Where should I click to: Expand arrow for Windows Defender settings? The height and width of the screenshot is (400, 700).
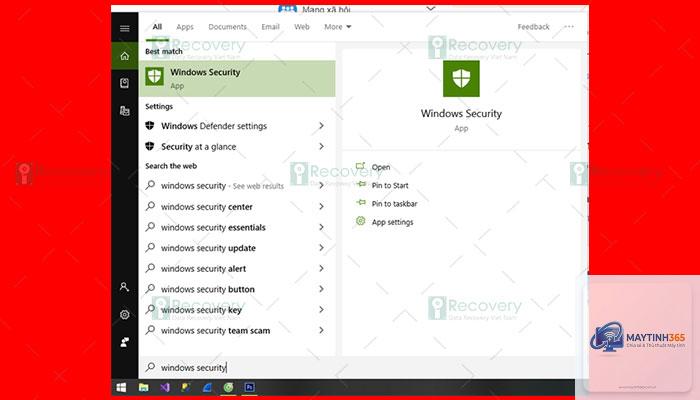click(321, 126)
